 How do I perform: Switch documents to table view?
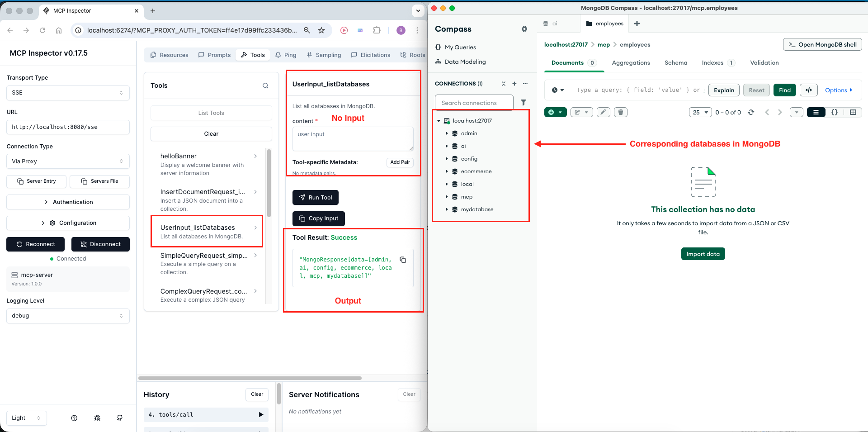[x=853, y=112]
